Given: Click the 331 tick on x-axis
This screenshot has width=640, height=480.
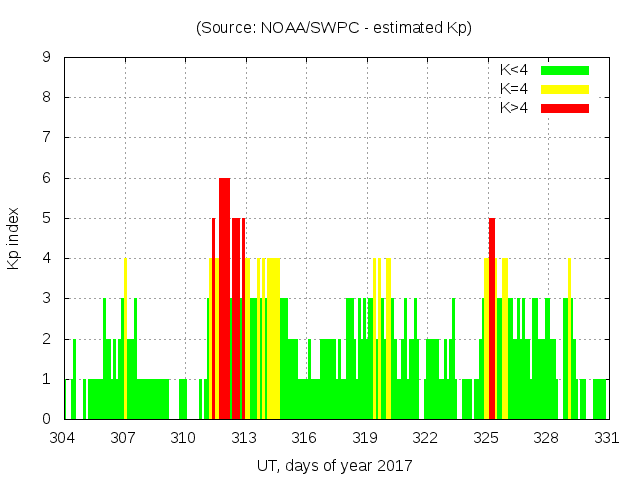Looking at the screenshot, I should 607,437.
